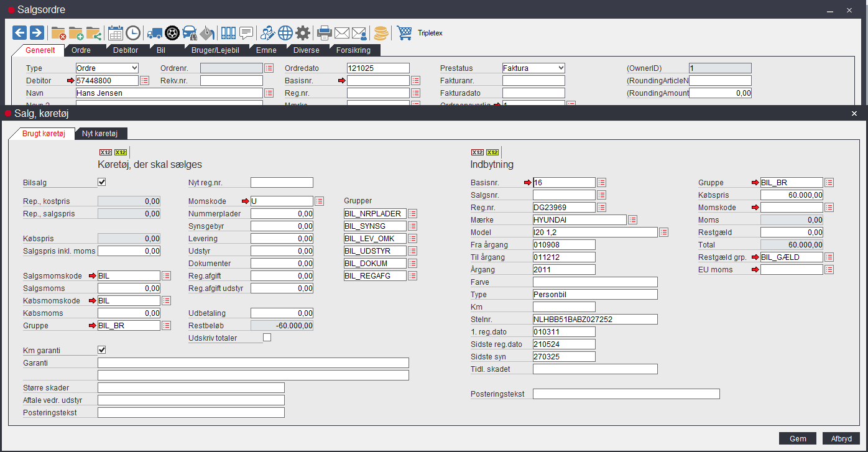Click the printer icon
The height and width of the screenshot is (452, 868).
click(325, 32)
